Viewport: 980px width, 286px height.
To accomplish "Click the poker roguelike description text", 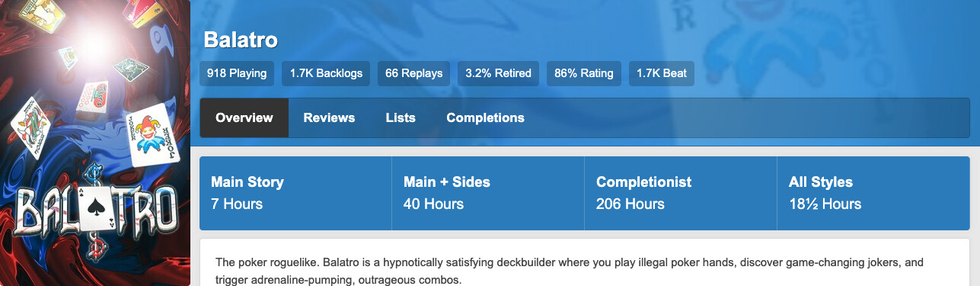I will tap(570, 271).
